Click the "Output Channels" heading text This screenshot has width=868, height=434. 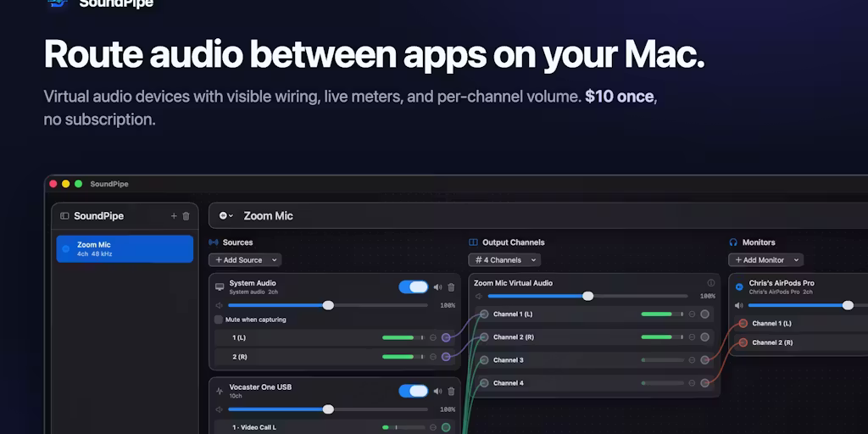click(x=513, y=242)
